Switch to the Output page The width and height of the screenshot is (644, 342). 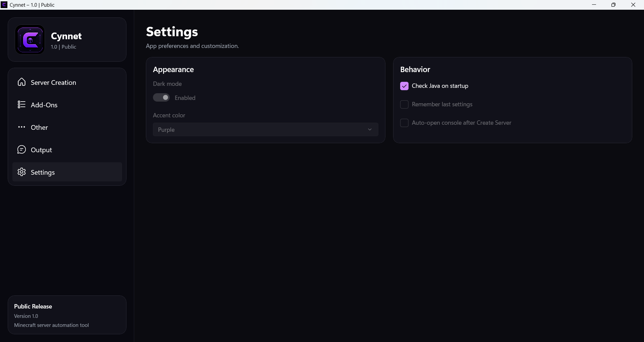click(x=67, y=150)
